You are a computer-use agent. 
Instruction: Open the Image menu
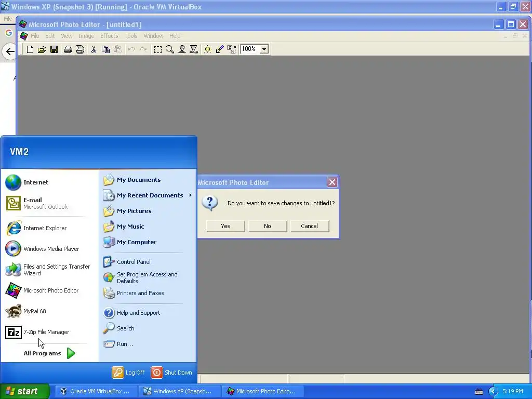[86, 36]
